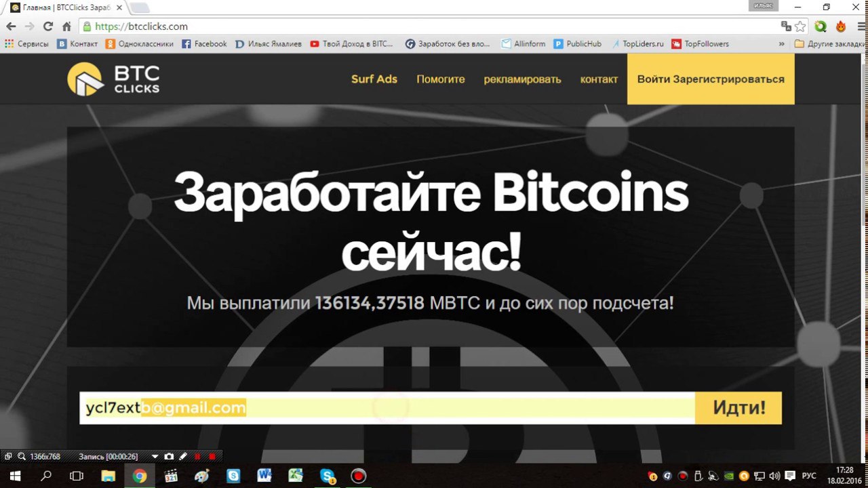
Task: Open the Помогите menu item
Action: (441, 79)
